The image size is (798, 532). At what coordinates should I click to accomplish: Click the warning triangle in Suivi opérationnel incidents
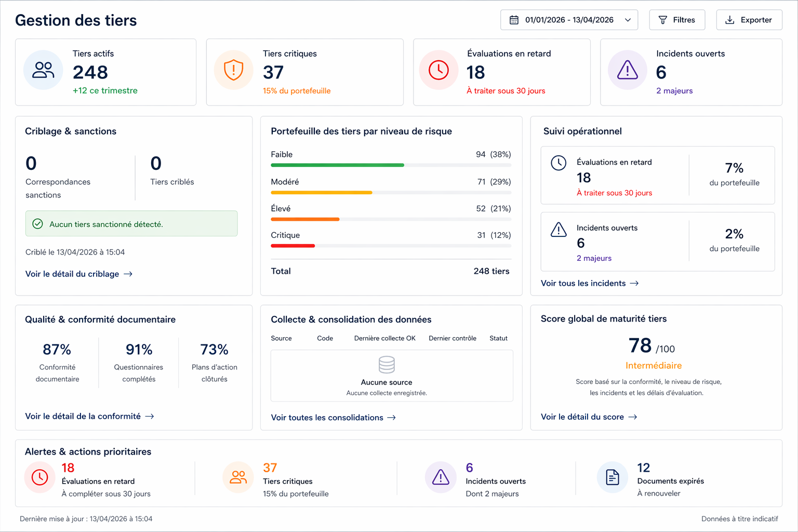pos(558,230)
